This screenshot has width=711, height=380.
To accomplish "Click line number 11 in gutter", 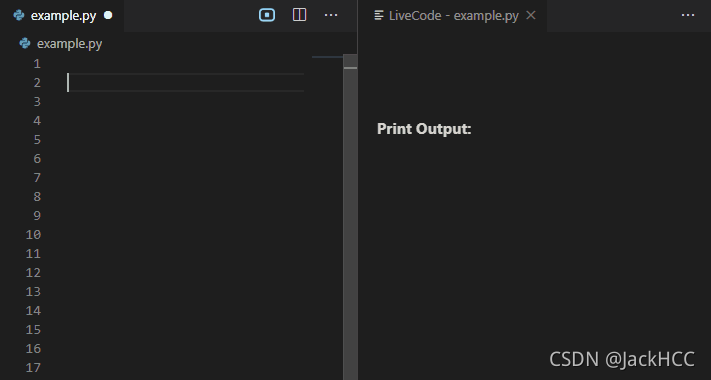I will coord(33,254).
